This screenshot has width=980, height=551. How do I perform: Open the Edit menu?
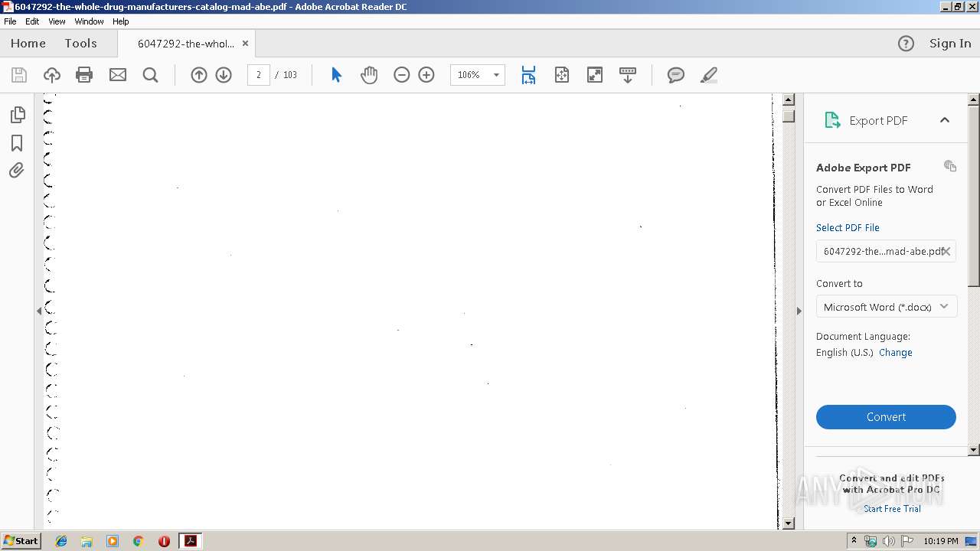pos(32,21)
